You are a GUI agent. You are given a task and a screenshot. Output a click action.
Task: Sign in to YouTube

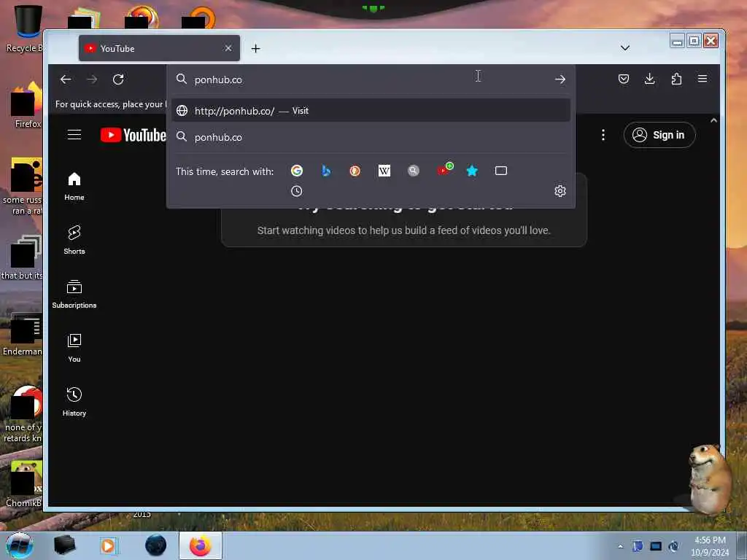pos(659,135)
